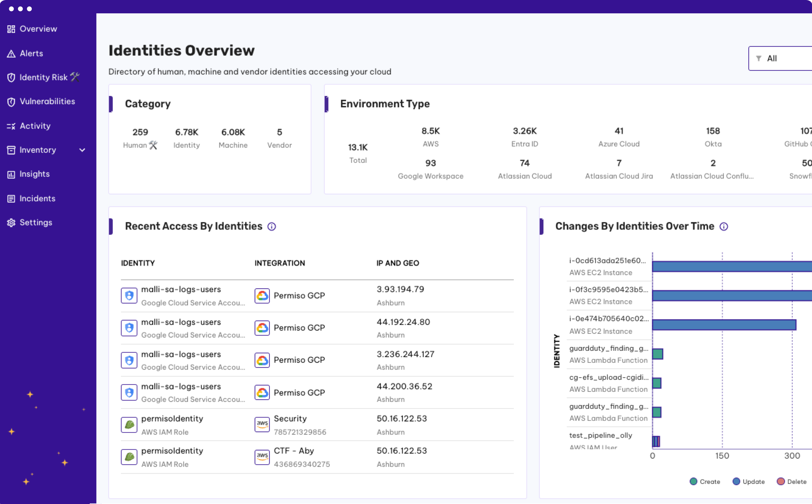Screen dimensions: 812x504
Task: Open the All filter dropdown
Action: [780, 58]
